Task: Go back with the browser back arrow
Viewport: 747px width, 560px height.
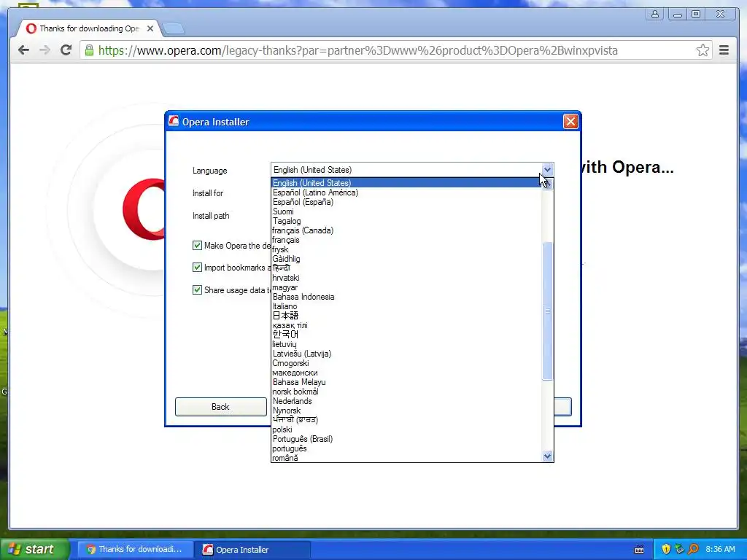Action: point(23,50)
